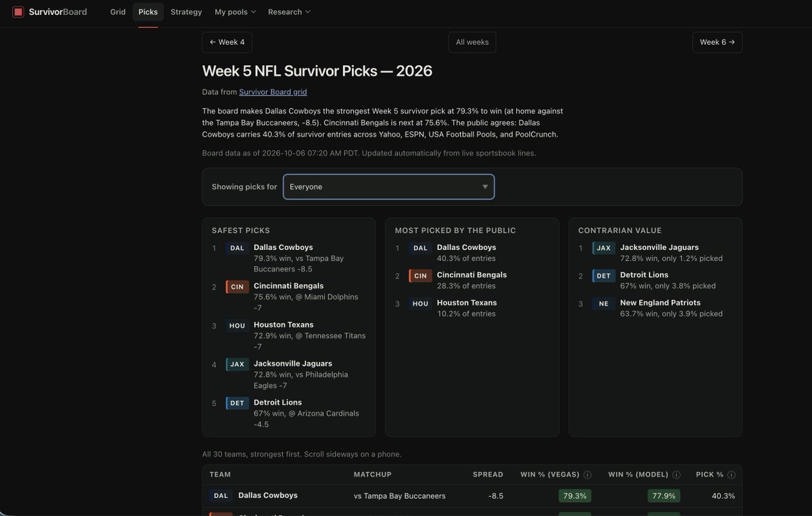Click the info icon beside WIN % (VEGAS)
The image size is (812, 516).
(587, 475)
